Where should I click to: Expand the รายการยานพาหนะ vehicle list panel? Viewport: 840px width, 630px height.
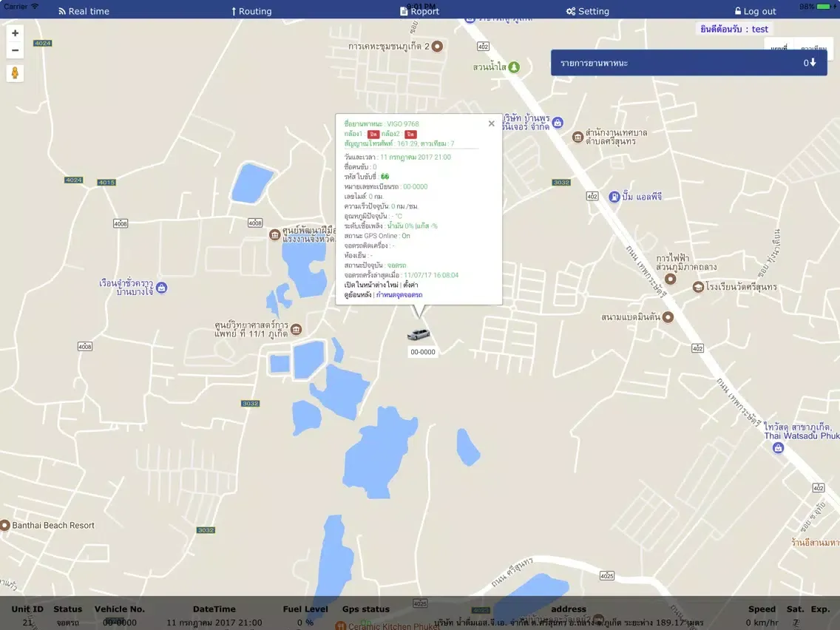tap(689, 63)
